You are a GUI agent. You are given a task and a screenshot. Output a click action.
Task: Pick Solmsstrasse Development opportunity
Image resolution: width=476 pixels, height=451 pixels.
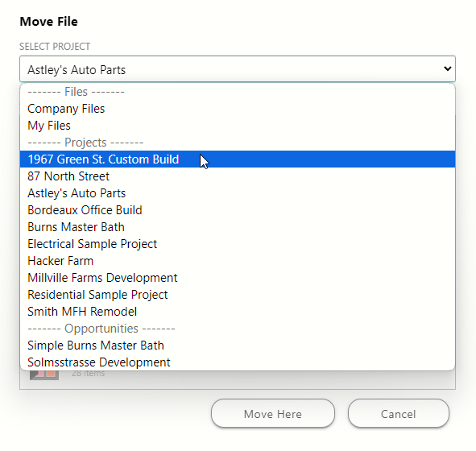pyautogui.click(x=238, y=362)
